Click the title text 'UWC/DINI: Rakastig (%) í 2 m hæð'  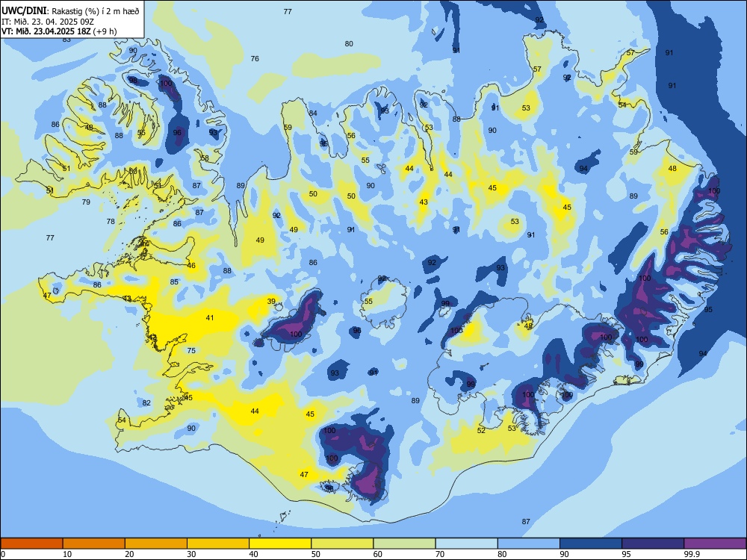[x=70, y=10]
